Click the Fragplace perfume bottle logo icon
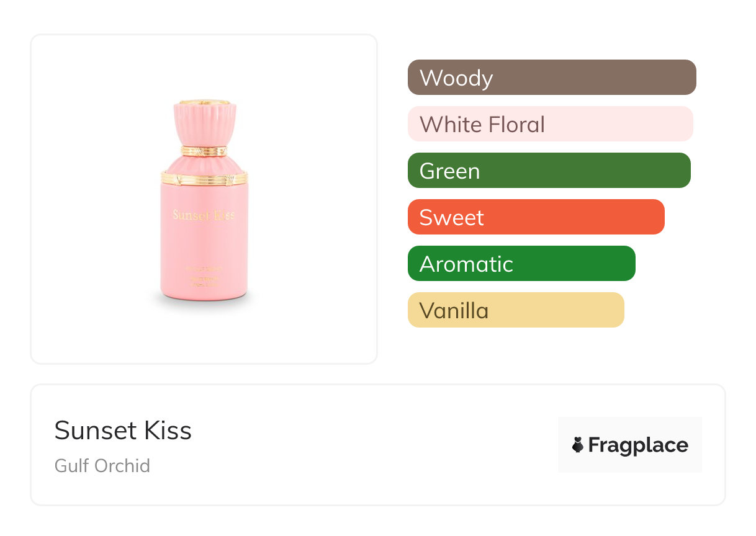Image resolution: width=756 pixels, height=536 pixels. point(578,445)
